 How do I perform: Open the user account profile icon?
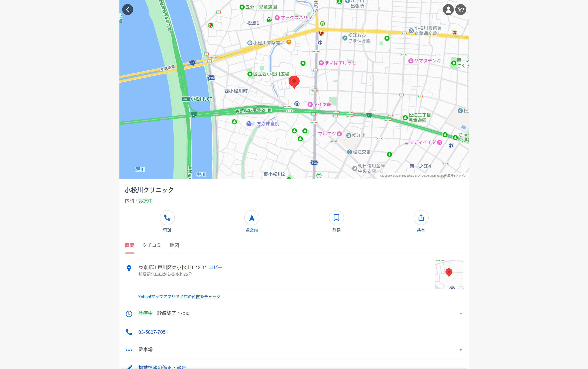(448, 10)
